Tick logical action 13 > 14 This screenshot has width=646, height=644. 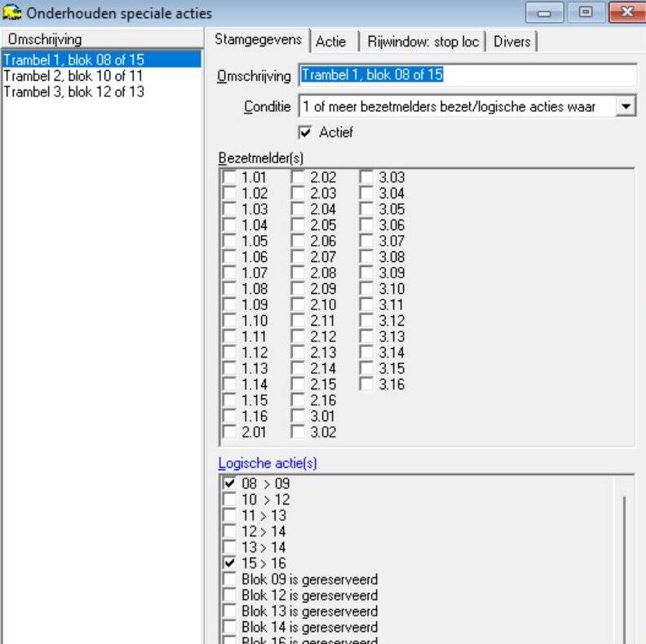coord(229,547)
